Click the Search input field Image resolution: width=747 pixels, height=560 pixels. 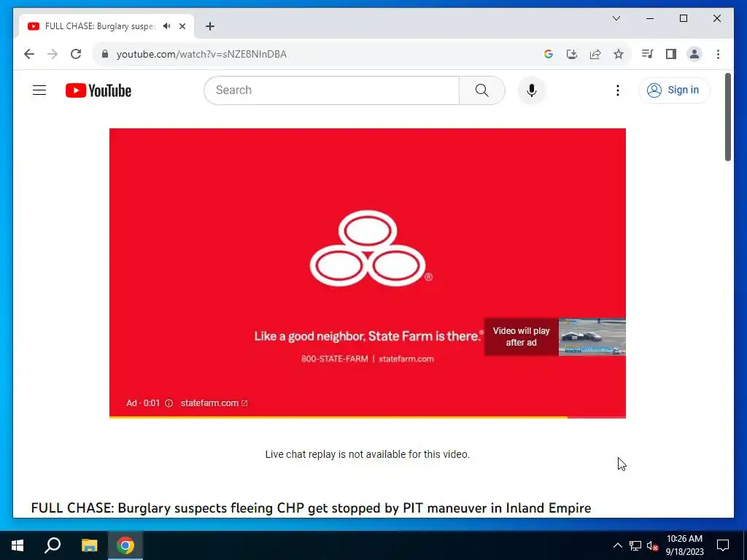point(332,90)
